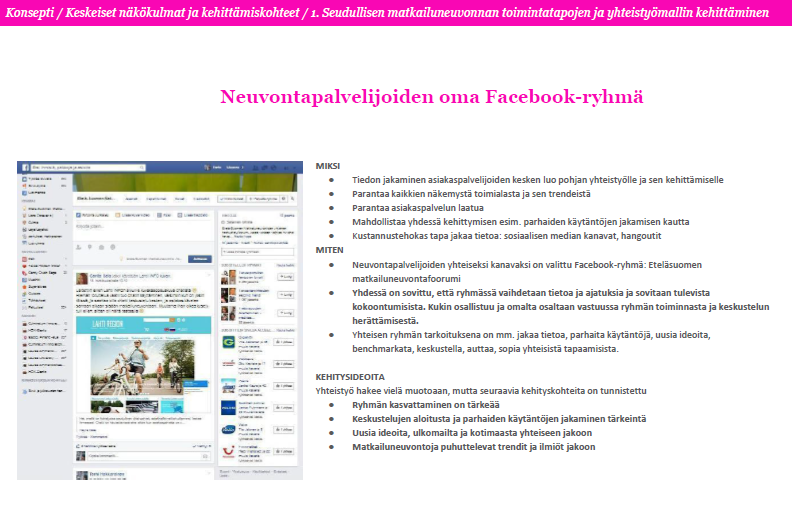Click the commenter avatar beside the comment field

81,456
